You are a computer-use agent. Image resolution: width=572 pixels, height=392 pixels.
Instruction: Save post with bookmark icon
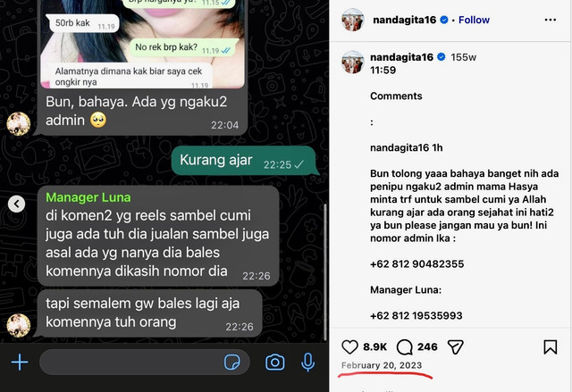tap(551, 346)
